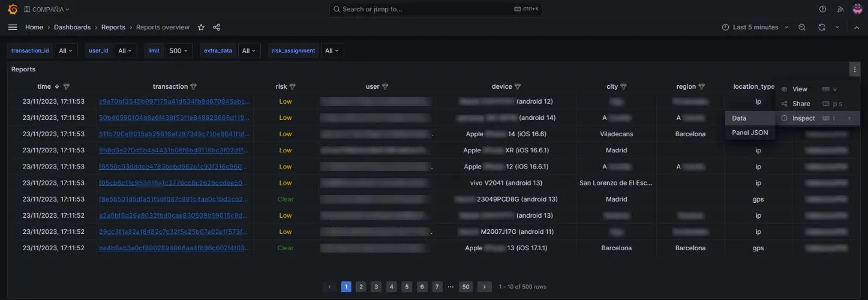
Task: Go to page 2
Action: point(361,287)
